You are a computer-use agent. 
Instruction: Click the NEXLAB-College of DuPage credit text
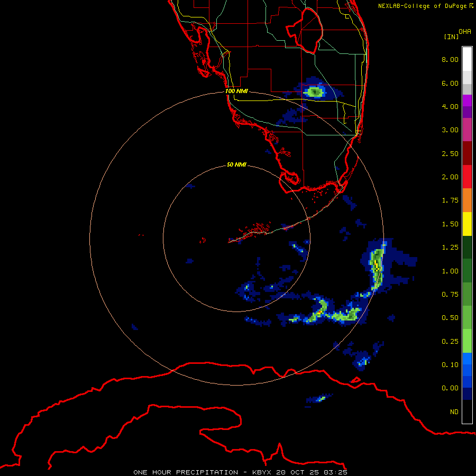422,6
